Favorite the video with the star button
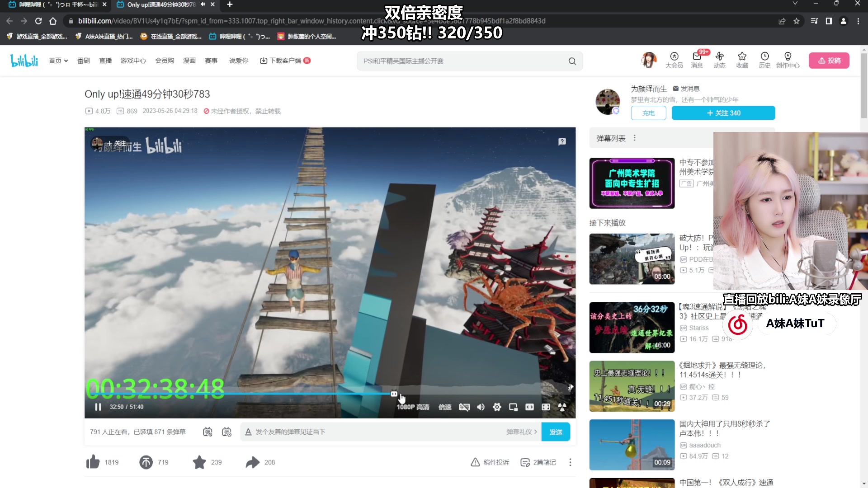868x488 pixels. 199,462
